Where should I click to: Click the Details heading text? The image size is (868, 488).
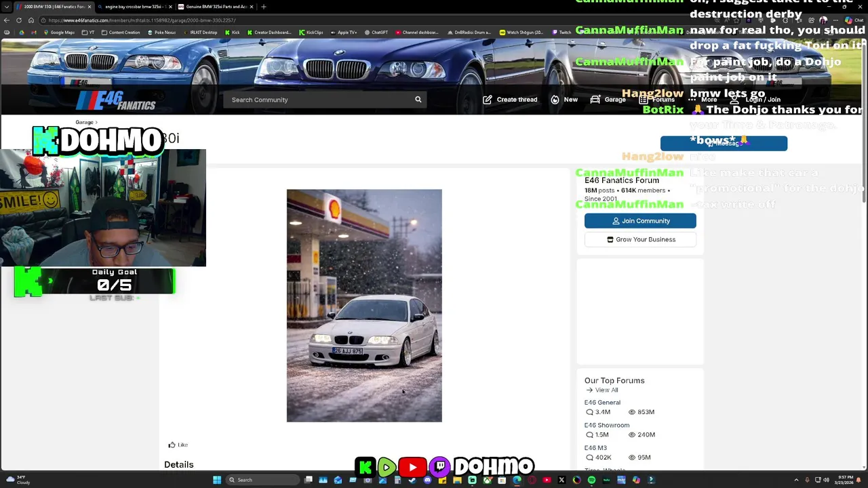[179, 464]
